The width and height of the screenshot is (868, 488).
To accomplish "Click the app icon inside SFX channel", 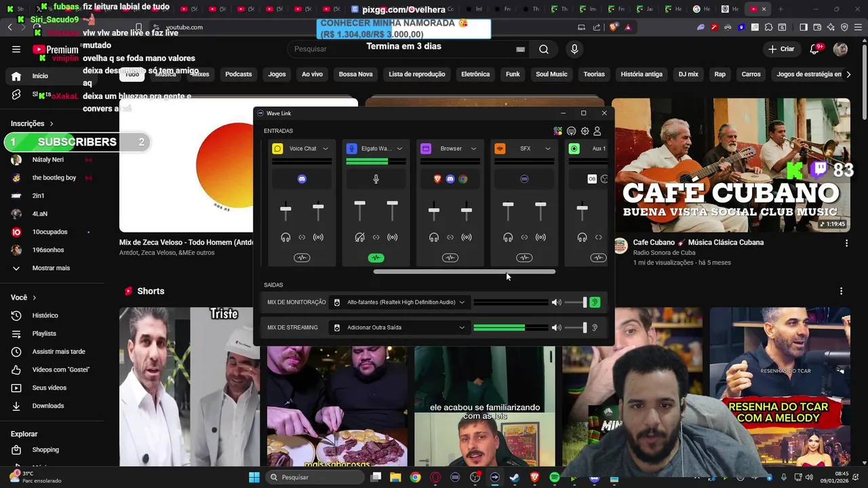I will pos(524,179).
